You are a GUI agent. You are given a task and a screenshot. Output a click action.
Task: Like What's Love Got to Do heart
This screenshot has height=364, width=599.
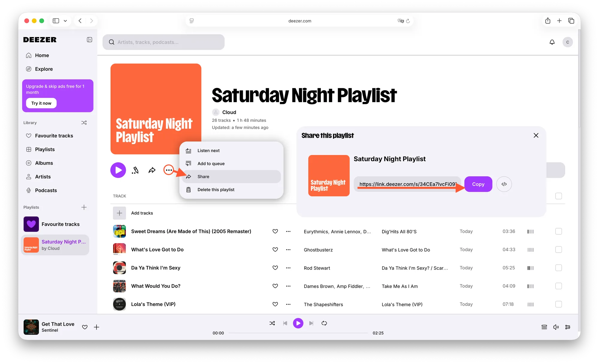click(275, 250)
